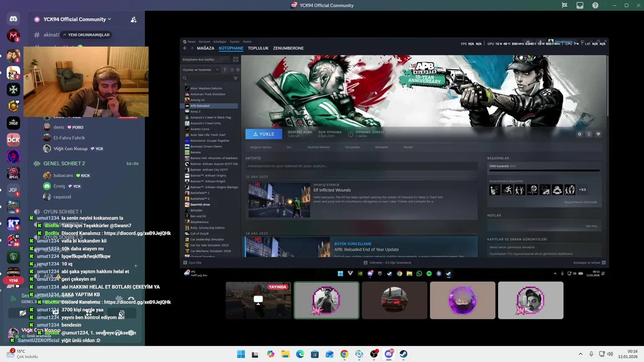Open Yardım menu in Steam
This screenshot has width=644, height=362.
coord(247,42)
